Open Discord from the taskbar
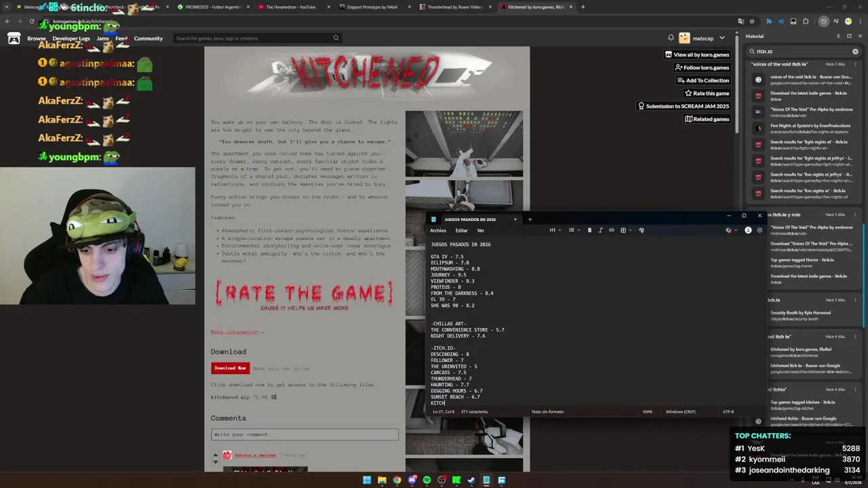Screen dimensions: 868x488 click(x=412, y=480)
